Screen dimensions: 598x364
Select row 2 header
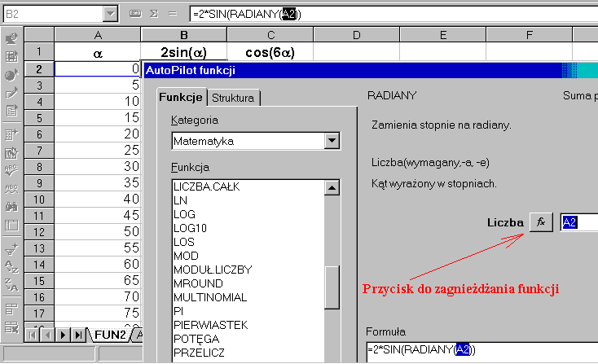click(x=39, y=69)
